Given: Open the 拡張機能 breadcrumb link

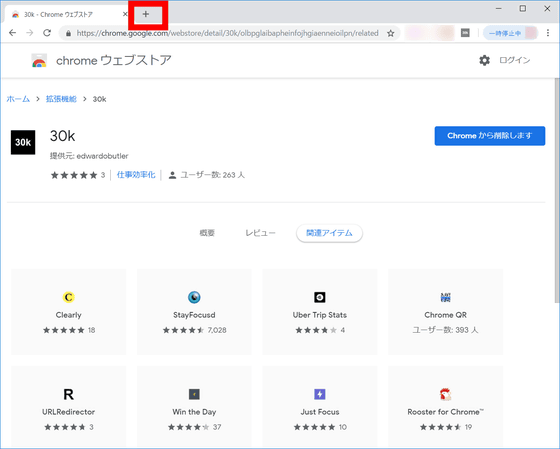Looking at the screenshot, I should coord(61,99).
